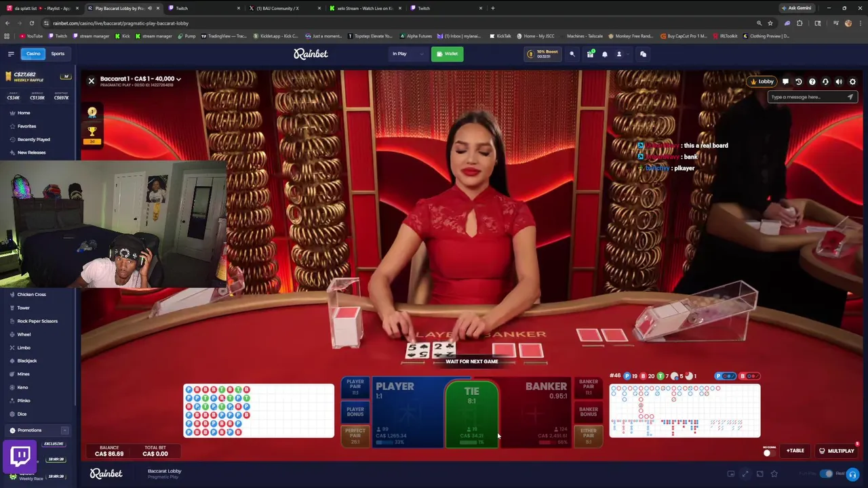Open picture-in-picture mini player icon
868x488 pixels.
click(731, 474)
